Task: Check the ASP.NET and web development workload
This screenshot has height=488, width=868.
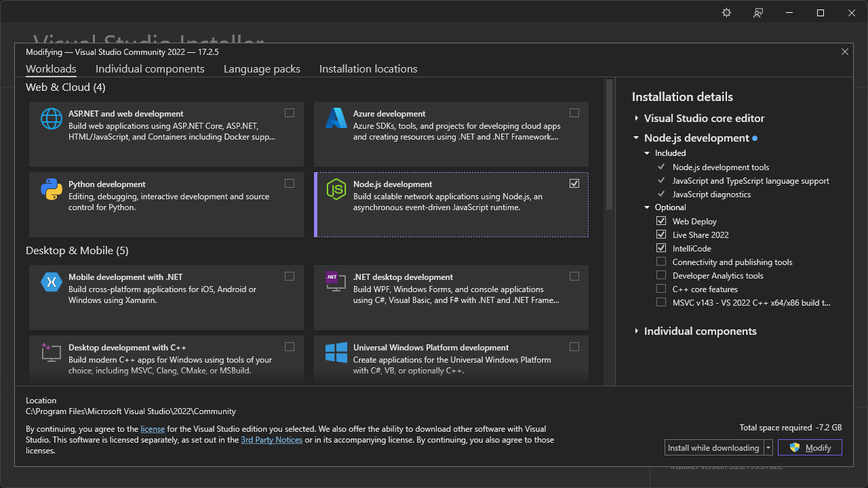Action: click(x=290, y=113)
